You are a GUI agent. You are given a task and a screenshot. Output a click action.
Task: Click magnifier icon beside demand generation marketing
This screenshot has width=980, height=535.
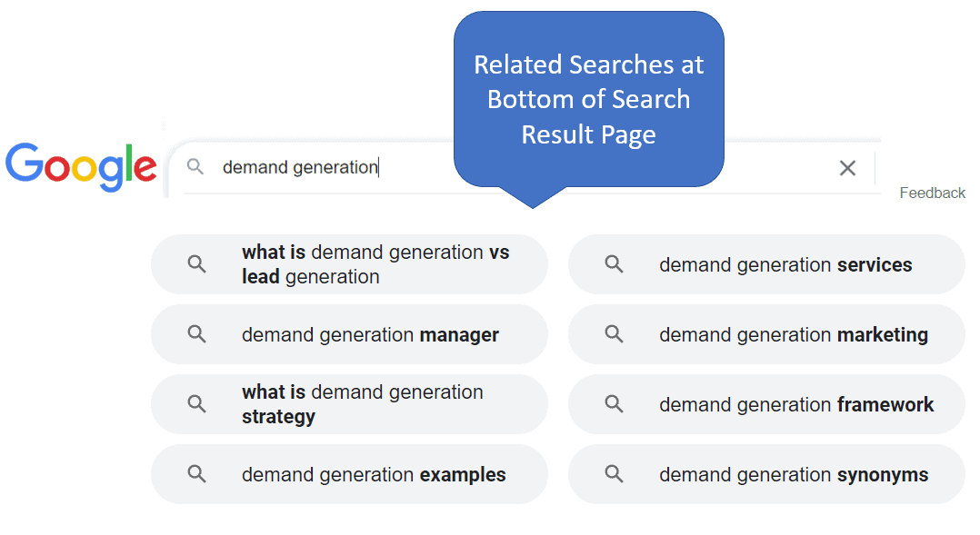pos(615,334)
